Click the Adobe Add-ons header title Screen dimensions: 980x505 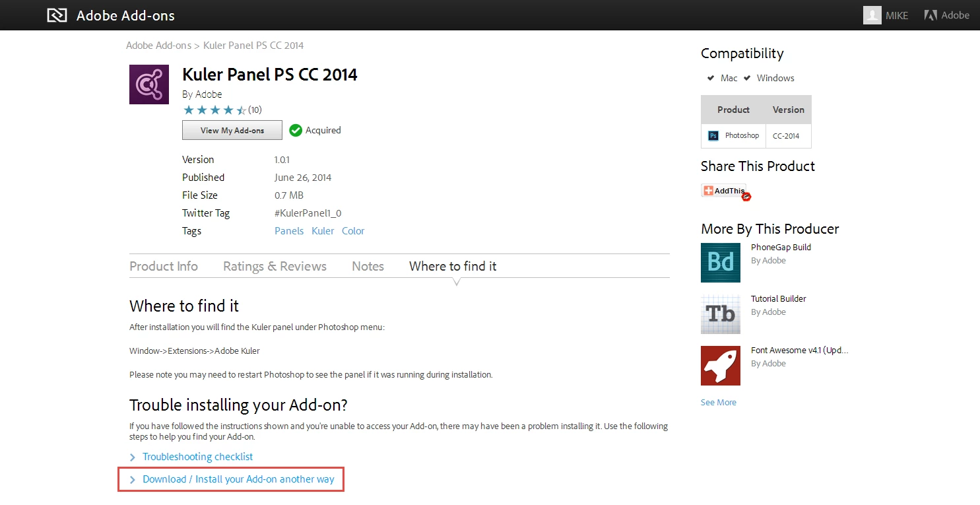[125, 15]
